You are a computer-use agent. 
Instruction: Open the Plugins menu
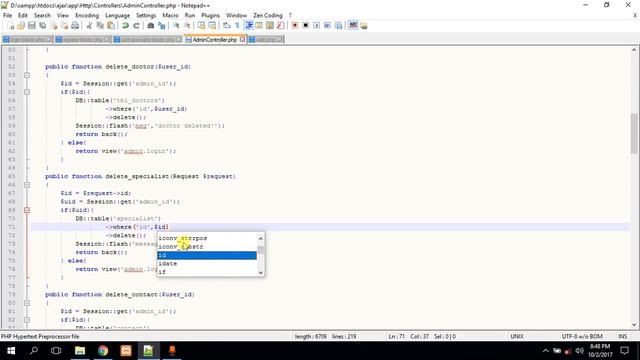210,16
